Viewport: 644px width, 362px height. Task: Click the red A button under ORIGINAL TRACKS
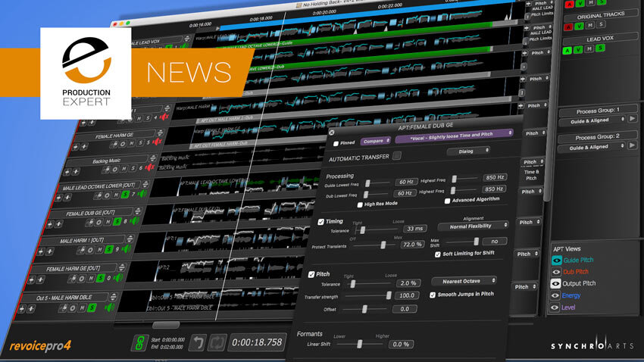(x=568, y=27)
